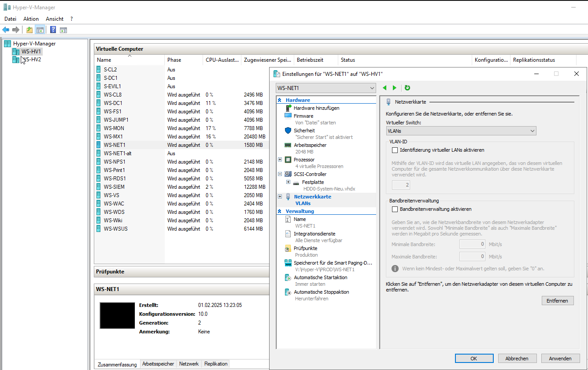Click the Anwenden button
The width and height of the screenshot is (588, 370).
click(x=560, y=359)
